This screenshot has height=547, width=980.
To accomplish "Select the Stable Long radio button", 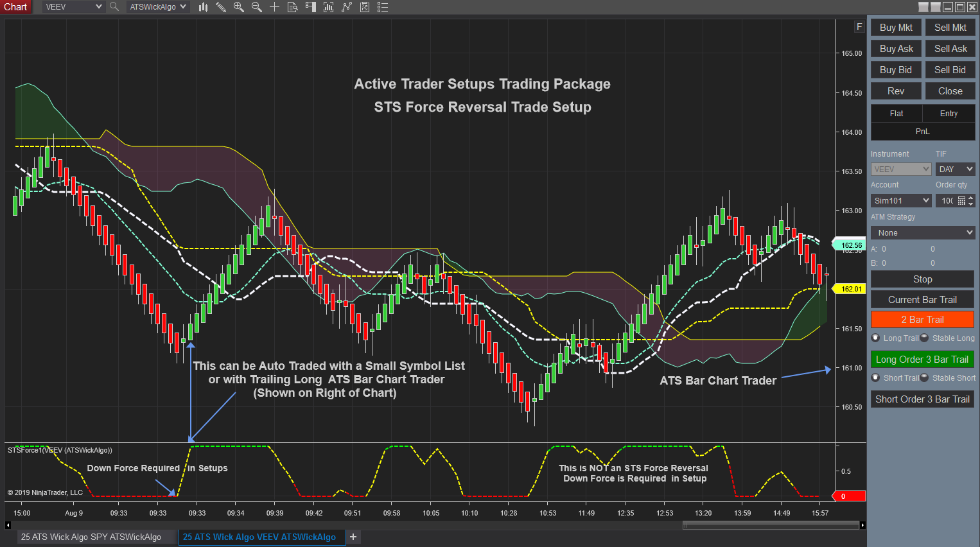I will click(924, 338).
